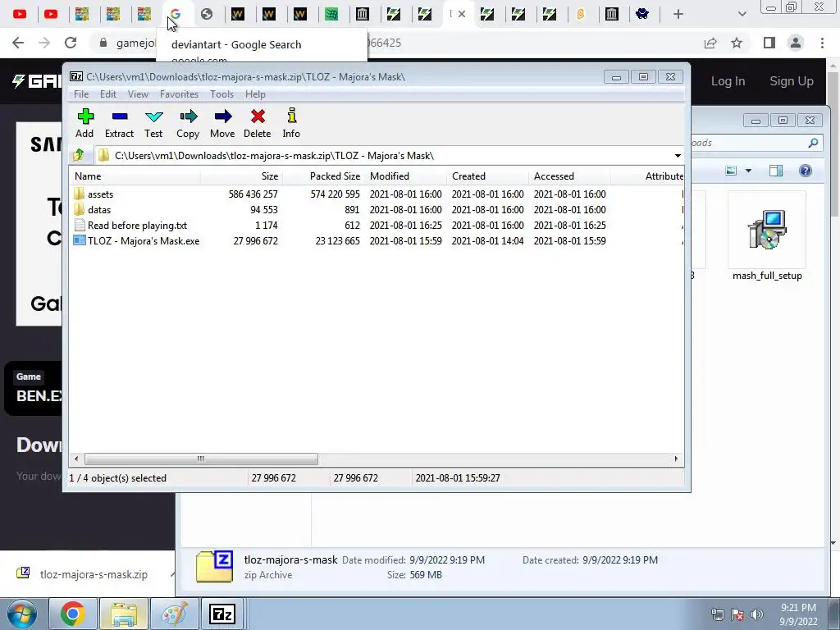The width and height of the screenshot is (840, 630).
Task: Click the Copy toolbar icon
Action: (188, 123)
